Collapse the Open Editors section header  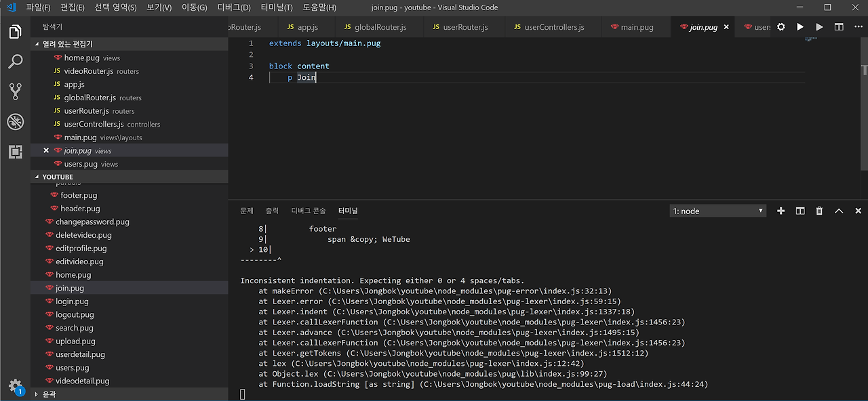[129, 44]
